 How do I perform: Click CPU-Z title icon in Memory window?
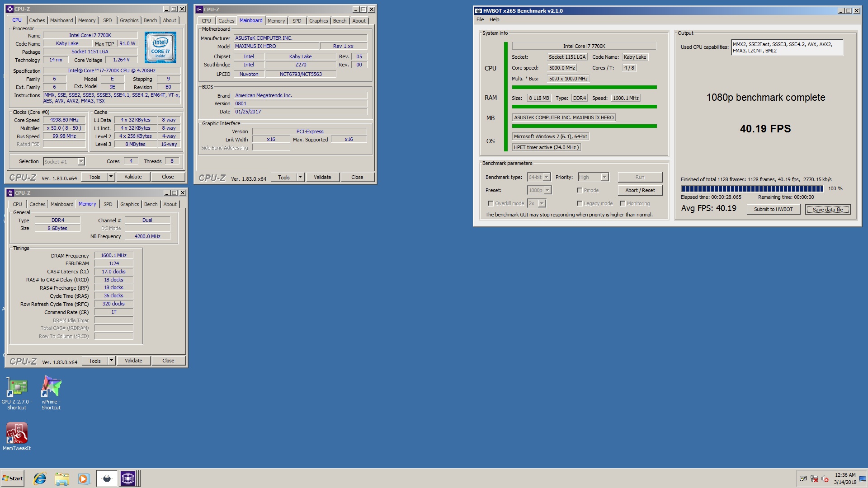click(10, 193)
